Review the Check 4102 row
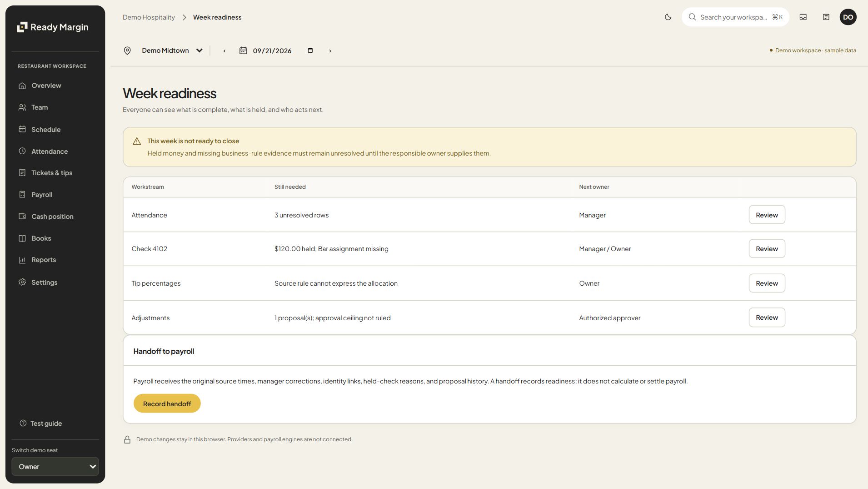The height and width of the screenshot is (489, 868). (x=767, y=248)
